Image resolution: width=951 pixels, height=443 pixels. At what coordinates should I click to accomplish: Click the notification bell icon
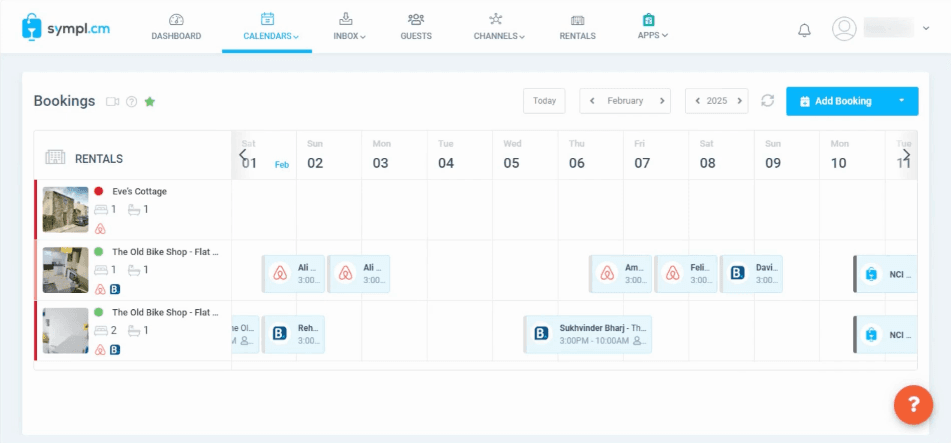pos(804,30)
